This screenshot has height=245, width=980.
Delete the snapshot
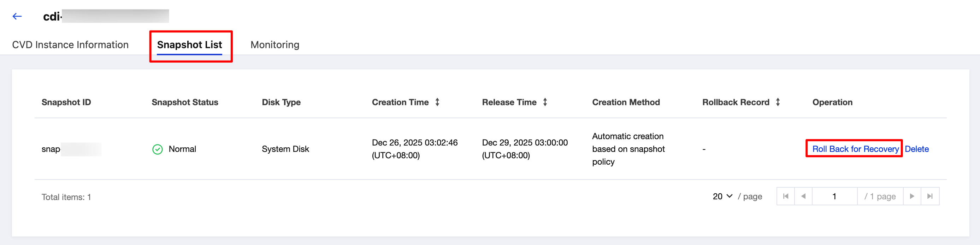coord(916,149)
